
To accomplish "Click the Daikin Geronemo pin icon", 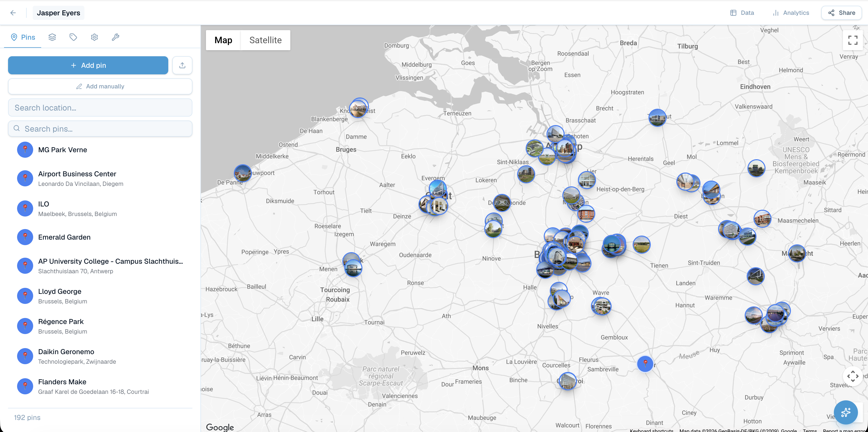I will tap(25, 356).
